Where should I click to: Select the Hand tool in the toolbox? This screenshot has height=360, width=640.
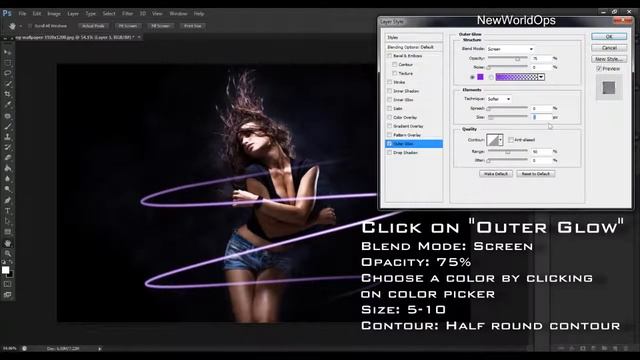[7, 243]
